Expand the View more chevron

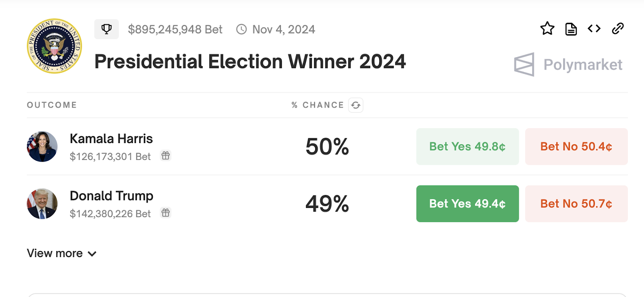[x=92, y=254]
